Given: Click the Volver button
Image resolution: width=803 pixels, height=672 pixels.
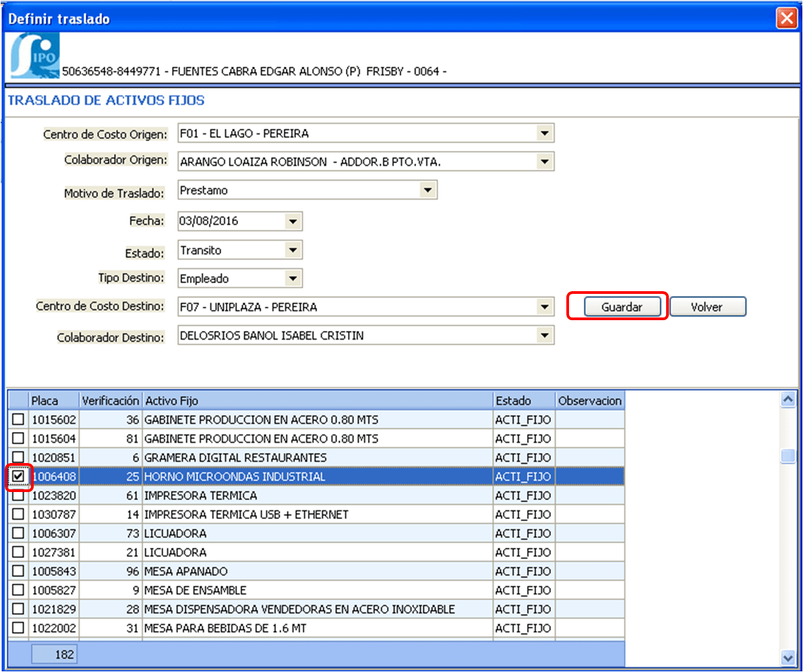Looking at the screenshot, I should [x=708, y=307].
